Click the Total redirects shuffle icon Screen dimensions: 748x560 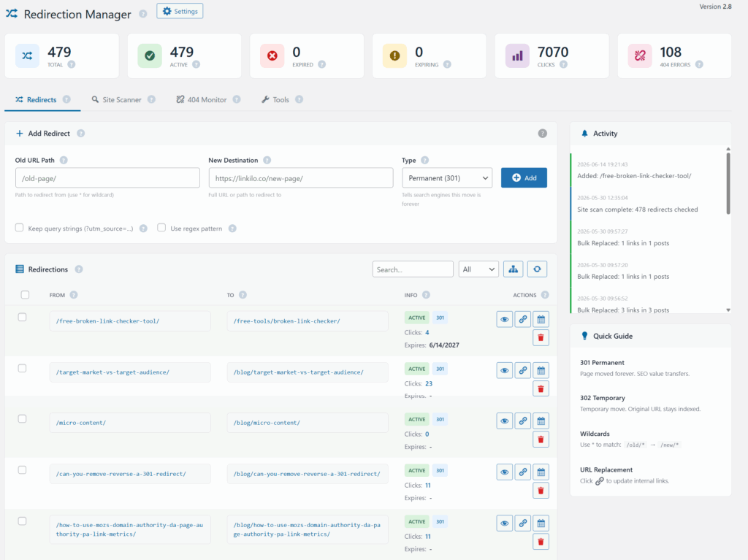(27, 55)
